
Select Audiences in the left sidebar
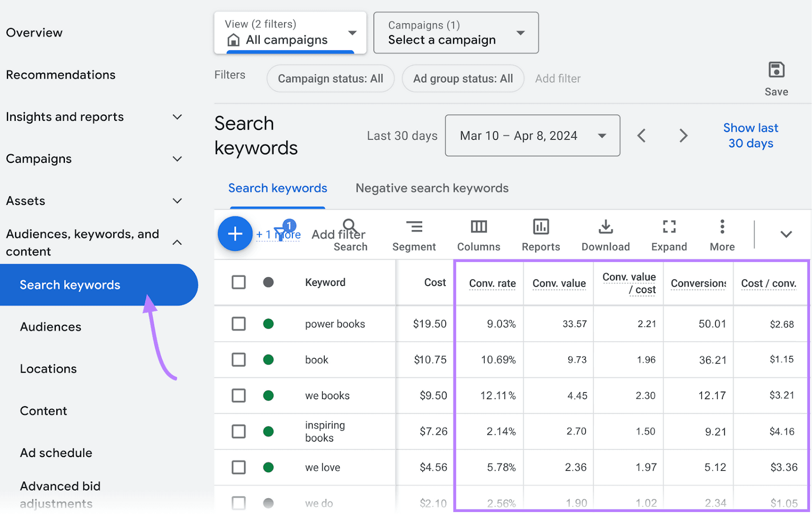(51, 327)
